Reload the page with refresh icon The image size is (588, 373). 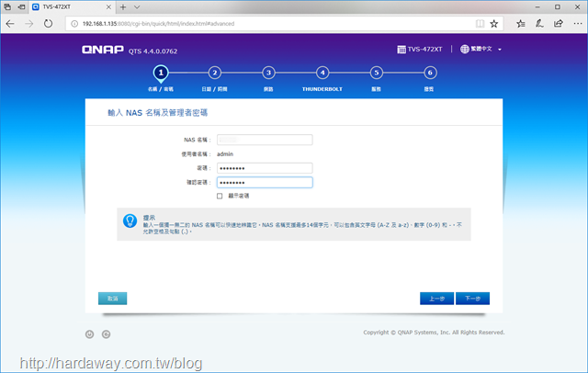click(x=48, y=24)
